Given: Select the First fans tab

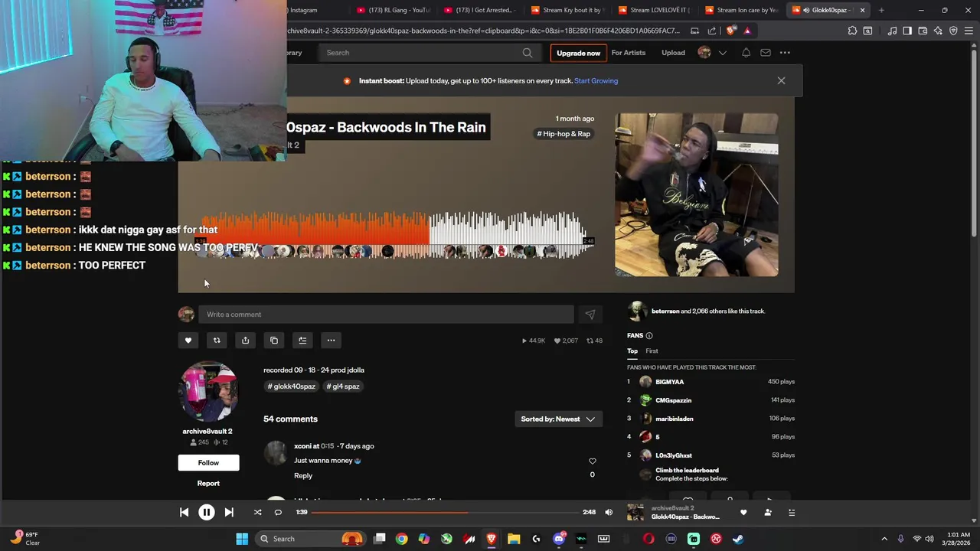Looking at the screenshot, I should coord(652,351).
